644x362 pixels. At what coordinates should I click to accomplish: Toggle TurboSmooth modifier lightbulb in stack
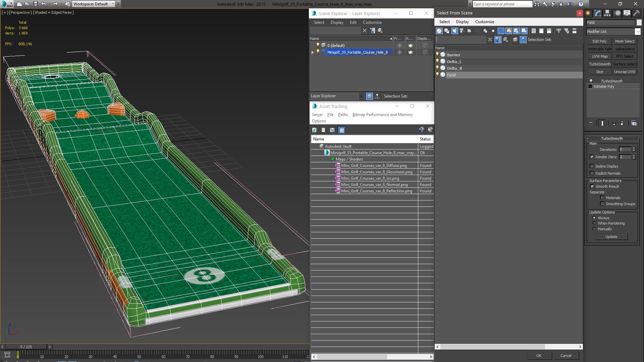(x=591, y=81)
